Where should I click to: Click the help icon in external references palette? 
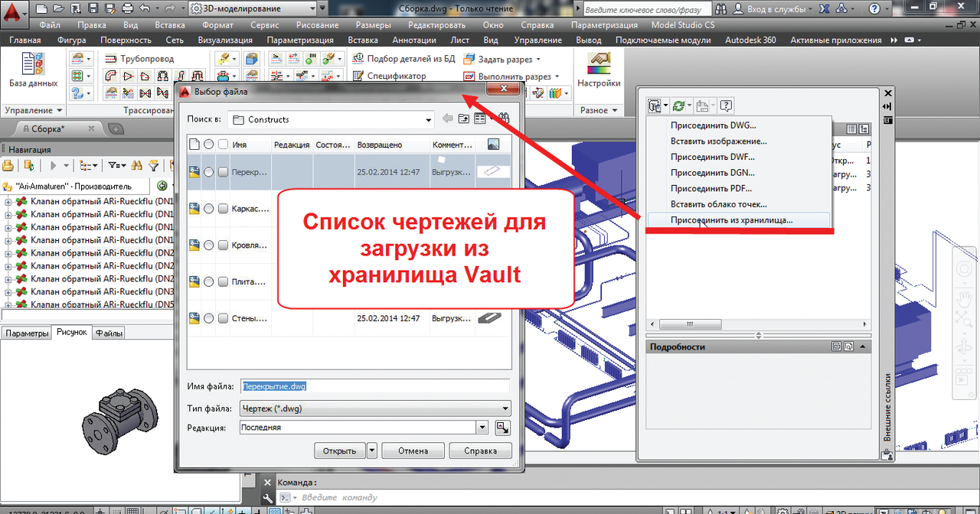(x=726, y=106)
